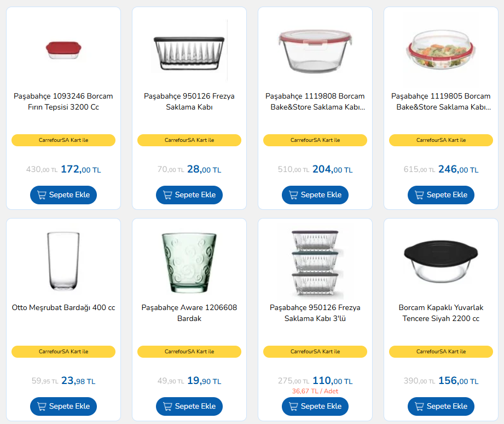This screenshot has height=424, width=504.
Task: Open Paşabahçe 1119808 Borcam Bake&Store product title
Action: 315,101
